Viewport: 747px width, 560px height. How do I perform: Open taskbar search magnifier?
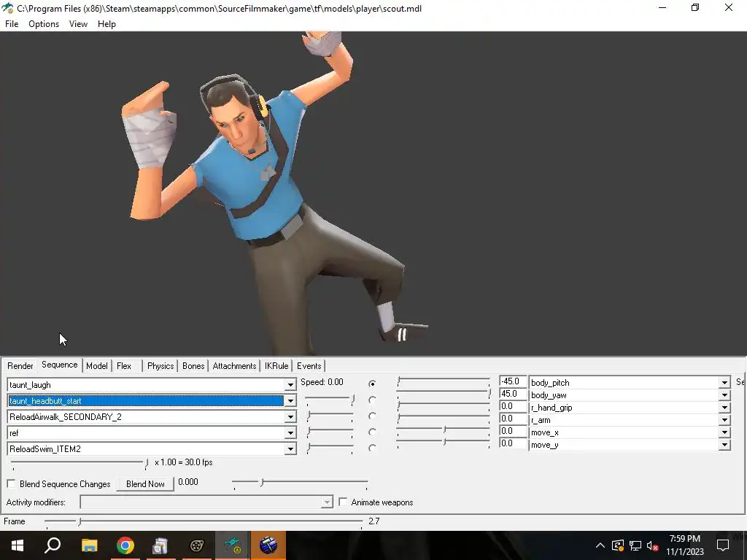point(53,545)
